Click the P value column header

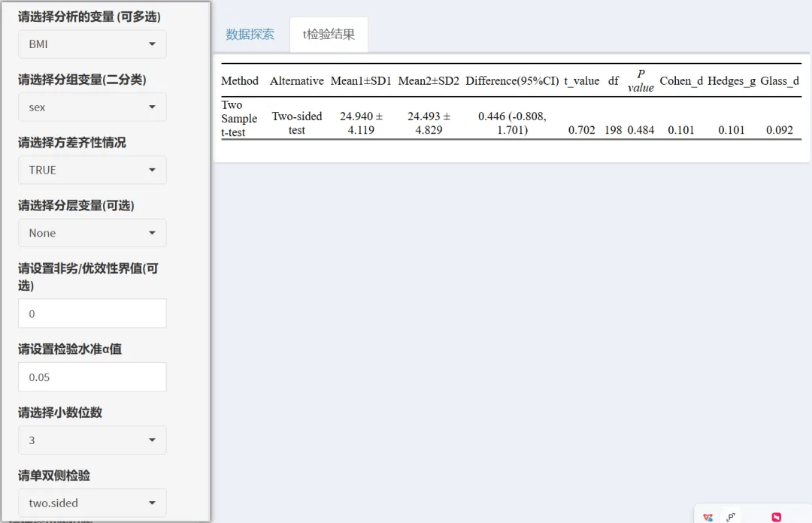click(x=641, y=80)
